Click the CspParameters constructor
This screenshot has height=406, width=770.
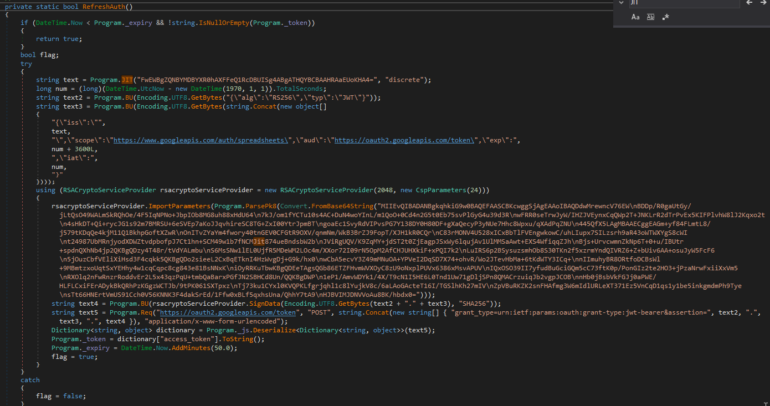coord(440,190)
